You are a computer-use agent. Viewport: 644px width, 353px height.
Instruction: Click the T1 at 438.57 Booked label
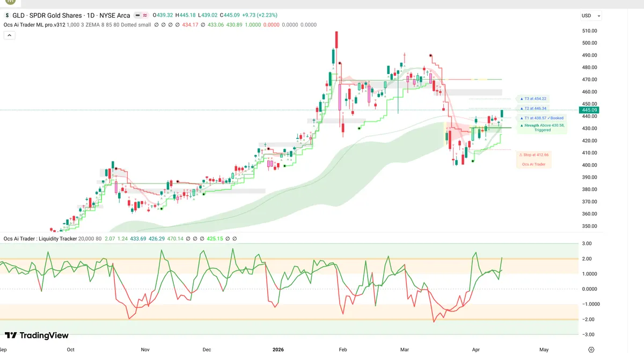pyautogui.click(x=542, y=117)
